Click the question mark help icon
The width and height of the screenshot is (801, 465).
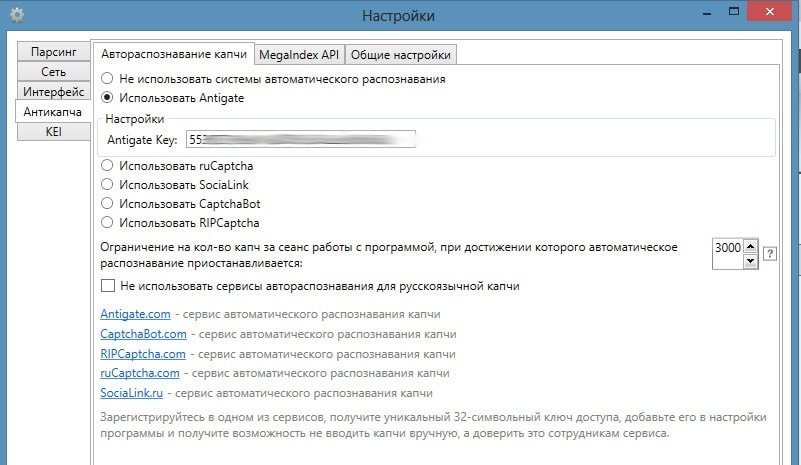(x=770, y=254)
